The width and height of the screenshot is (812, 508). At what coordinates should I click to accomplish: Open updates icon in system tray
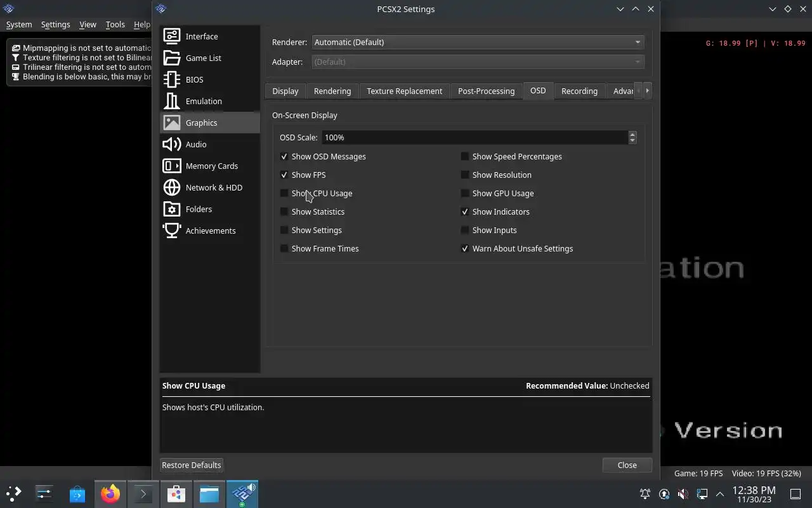[664, 493]
